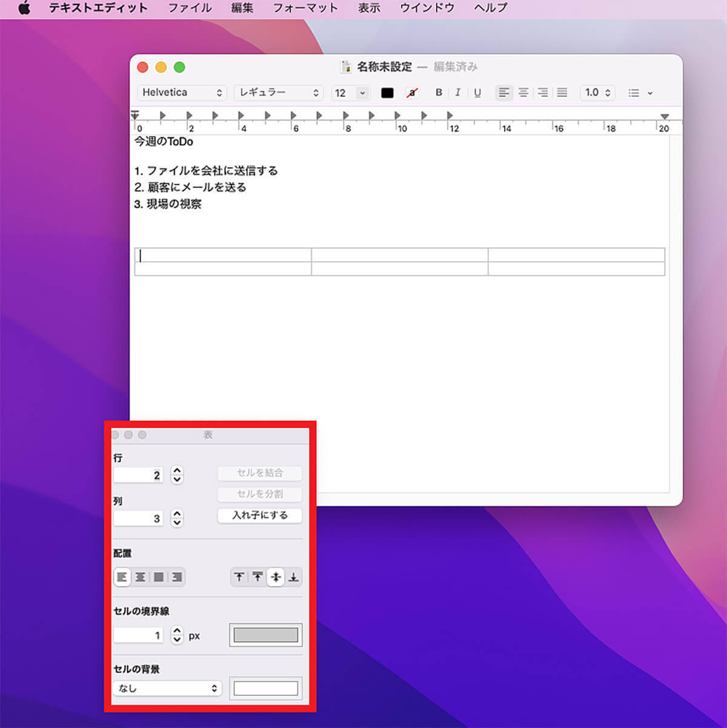Click the top-middle table cell

[400, 255]
